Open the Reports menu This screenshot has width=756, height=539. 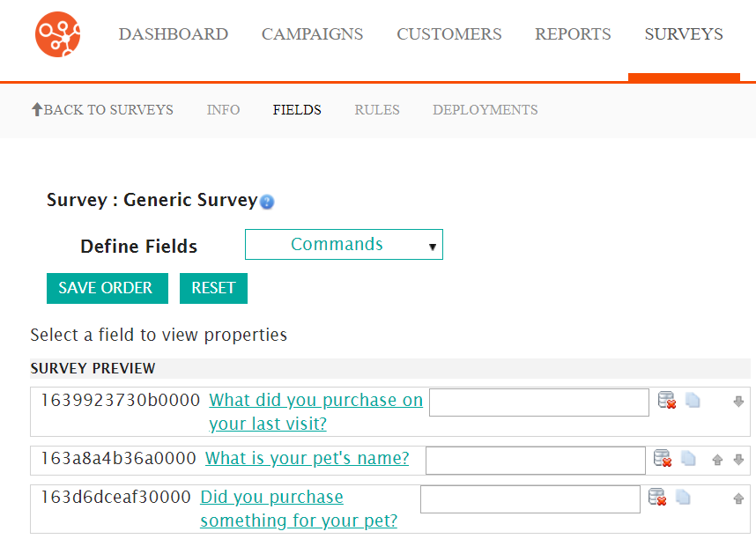pyautogui.click(x=573, y=34)
